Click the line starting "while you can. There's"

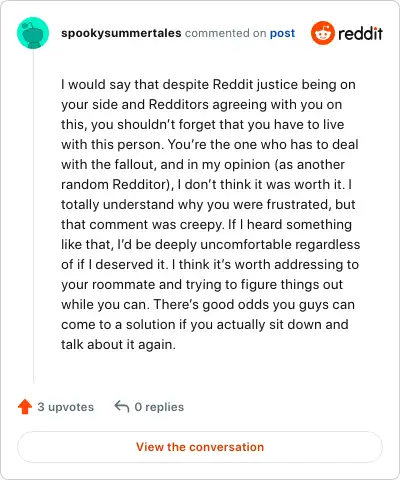pos(208,305)
